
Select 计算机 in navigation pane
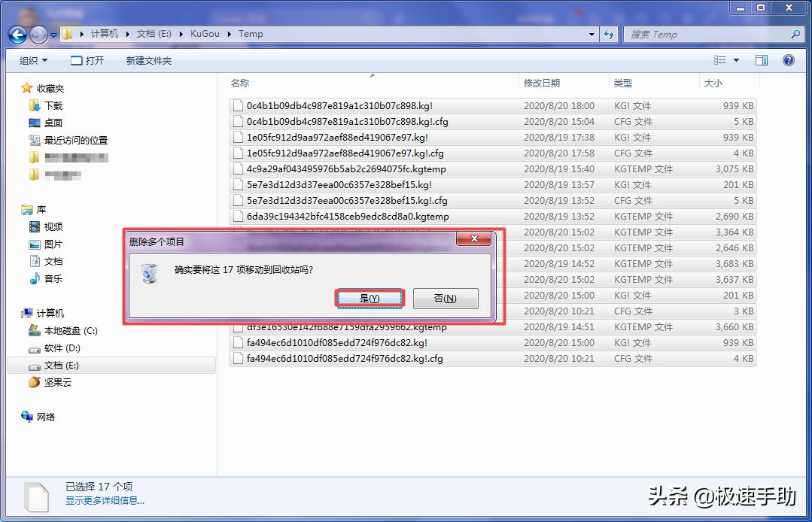[x=50, y=313]
